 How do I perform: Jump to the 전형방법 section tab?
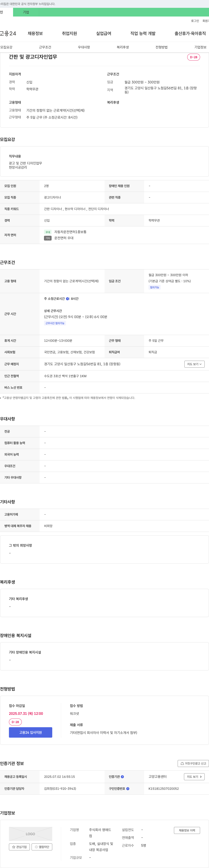click(161, 47)
